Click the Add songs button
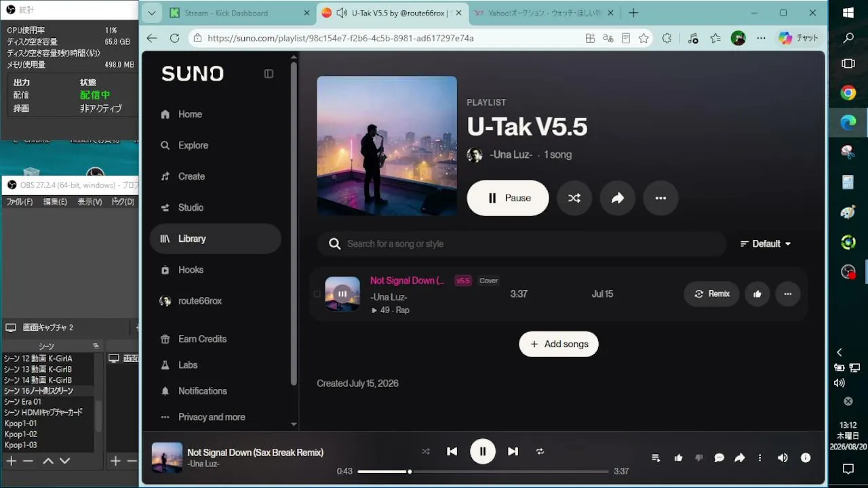The width and height of the screenshot is (868, 488). [559, 344]
